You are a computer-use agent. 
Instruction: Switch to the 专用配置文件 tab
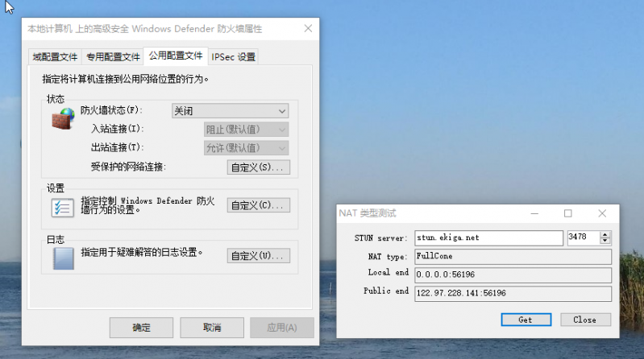(x=113, y=56)
